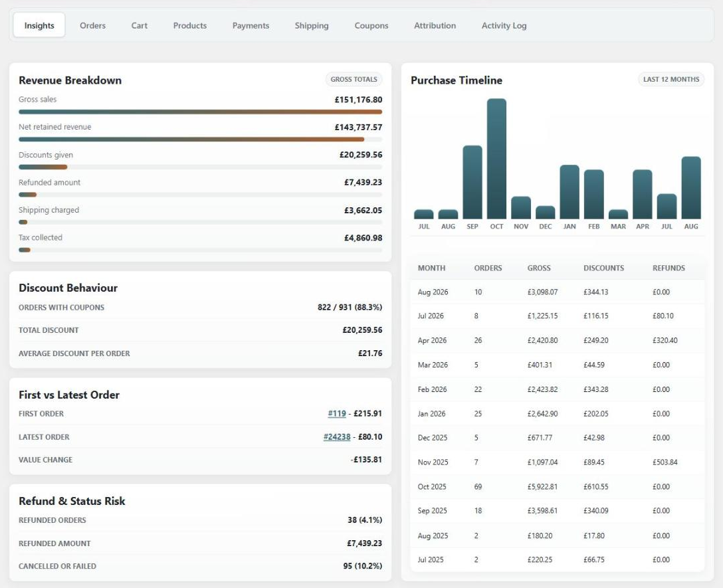Click the Net retained revenue bar
This screenshot has width=723, height=588.
[200, 140]
